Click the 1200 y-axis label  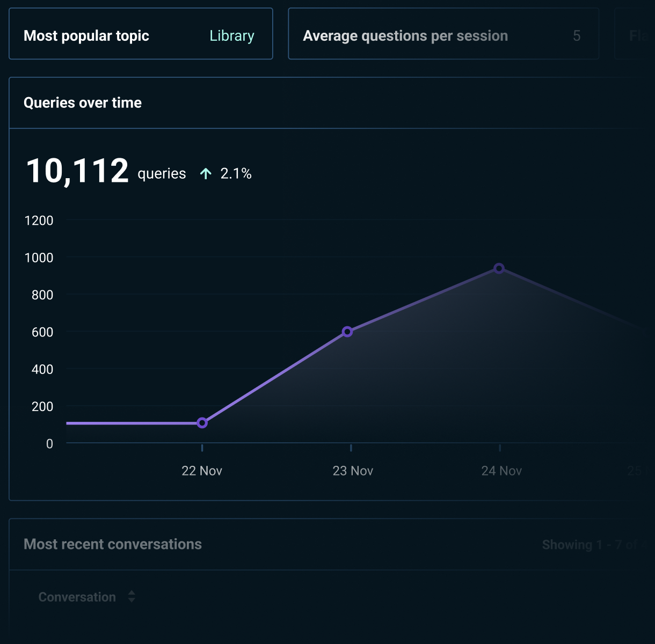pos(39,221)
